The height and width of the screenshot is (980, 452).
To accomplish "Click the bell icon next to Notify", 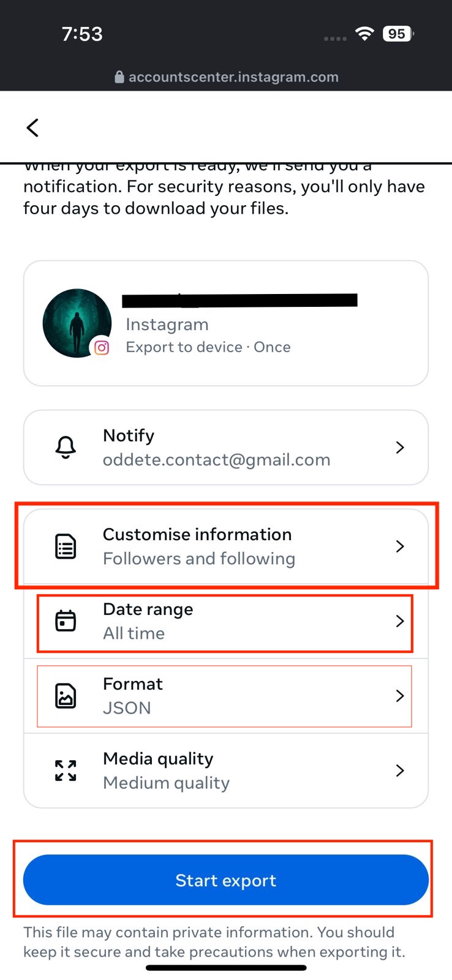I will tap(65, 447).
